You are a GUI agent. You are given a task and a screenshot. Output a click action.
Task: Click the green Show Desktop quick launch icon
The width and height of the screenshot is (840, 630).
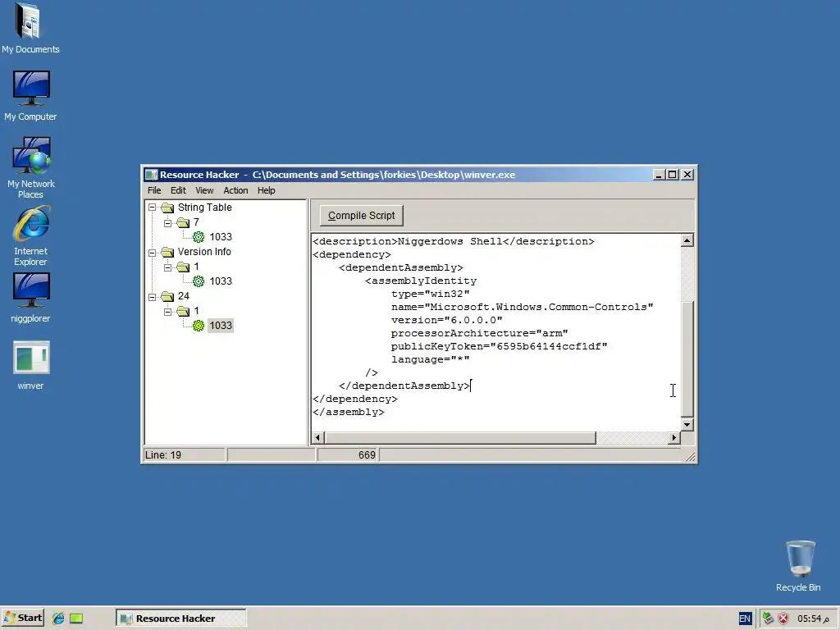click(x=76, y=619)
